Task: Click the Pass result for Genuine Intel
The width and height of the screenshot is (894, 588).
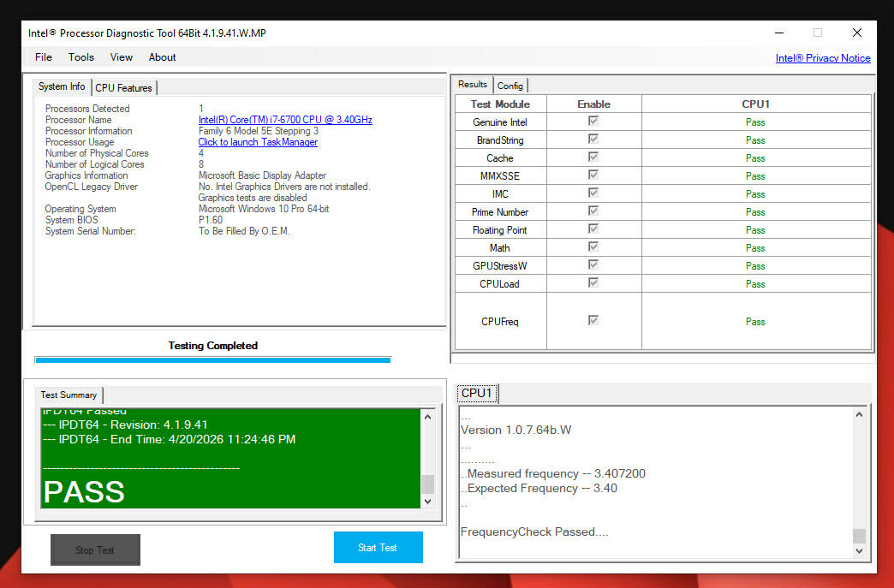Action: click(755, 122)
